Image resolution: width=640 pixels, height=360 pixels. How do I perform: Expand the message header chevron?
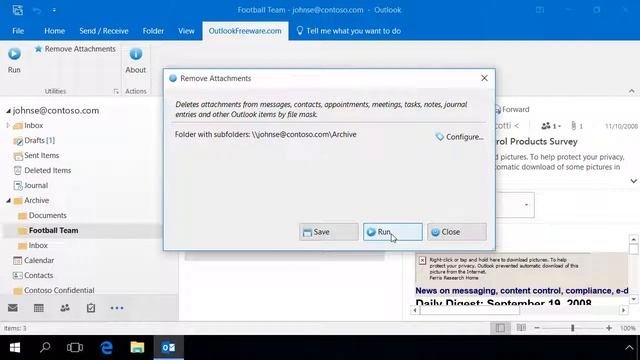(x=633, y=181)
